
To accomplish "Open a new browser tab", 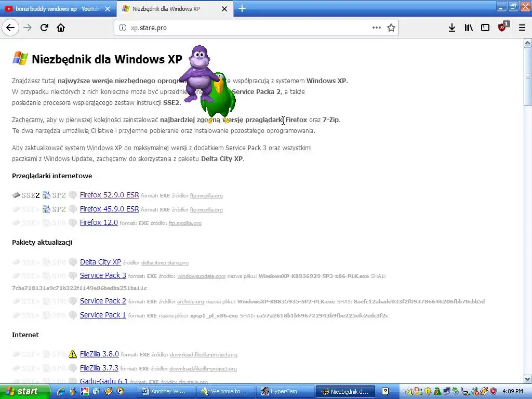I will pyautogui.click(x=242, y=8).
